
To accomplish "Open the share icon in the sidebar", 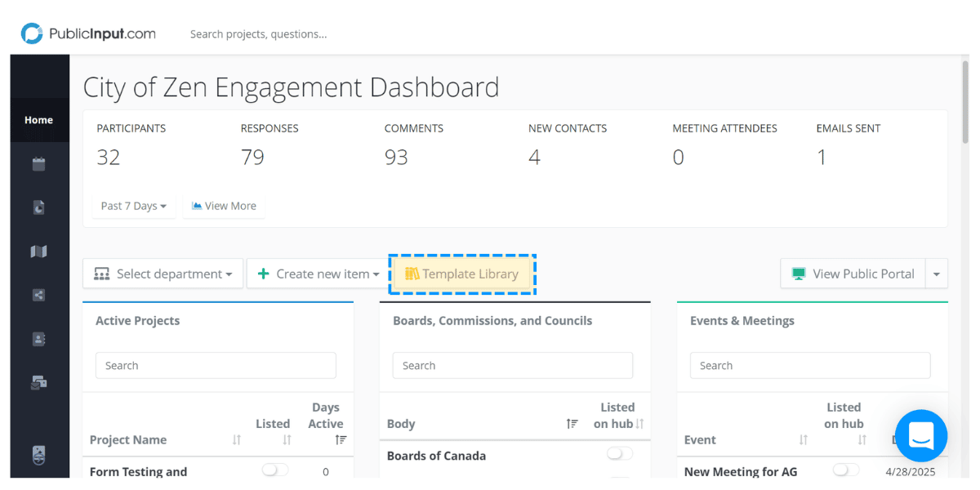I will click(38, 295).
